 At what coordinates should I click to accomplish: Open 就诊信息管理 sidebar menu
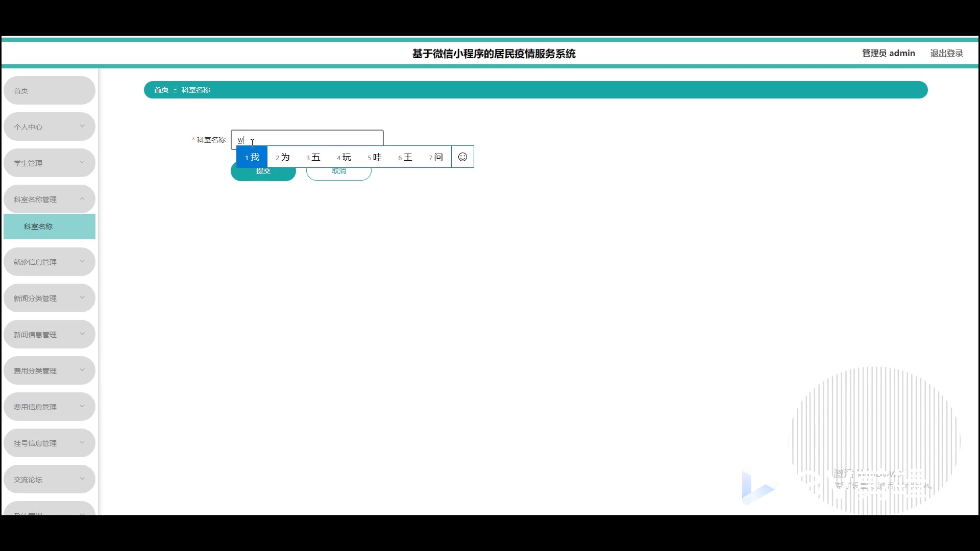click(50, 262)
